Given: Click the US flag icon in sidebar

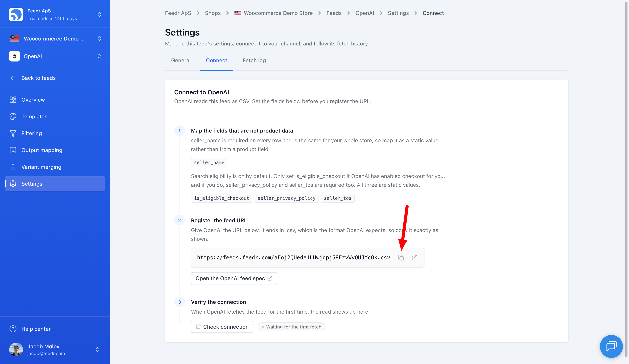Looking at the screenshot, I should click(x=15, y=38).
